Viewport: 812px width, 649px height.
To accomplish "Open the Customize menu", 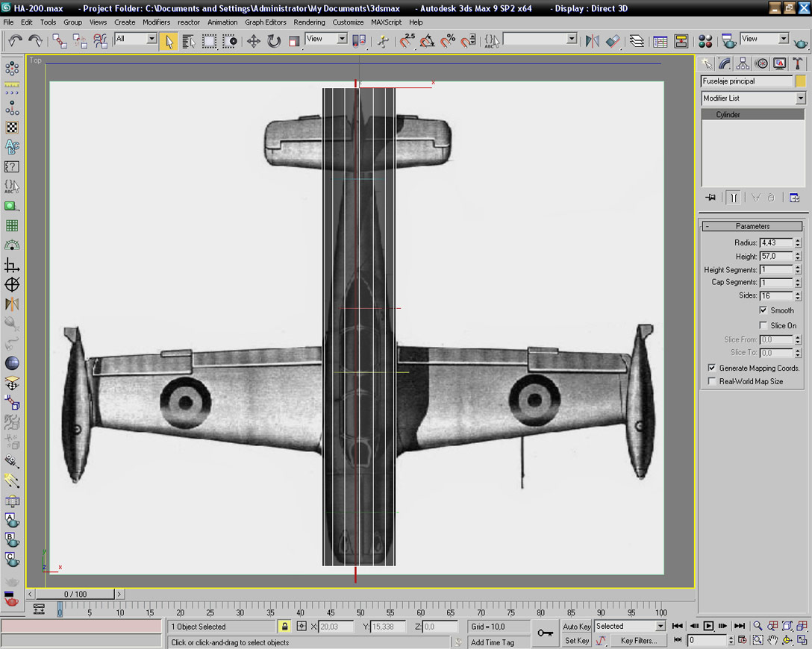I will [348, 22].
